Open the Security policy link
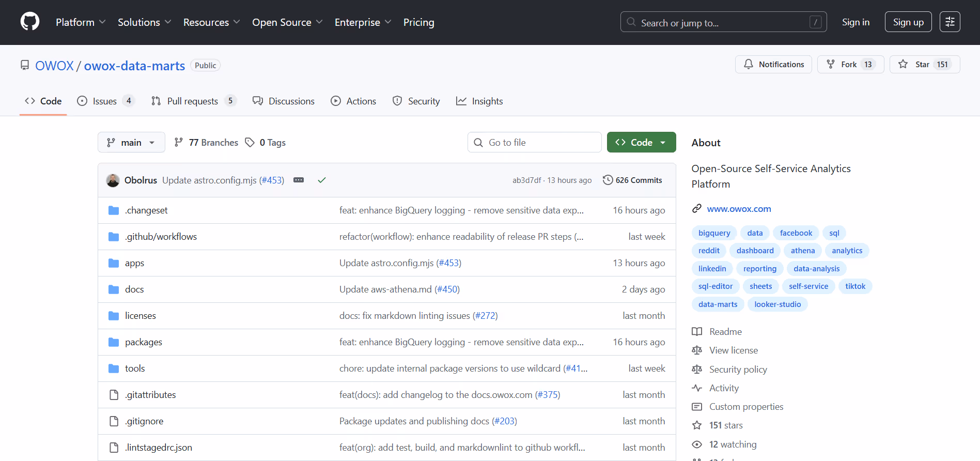 (x=738, y=370)
